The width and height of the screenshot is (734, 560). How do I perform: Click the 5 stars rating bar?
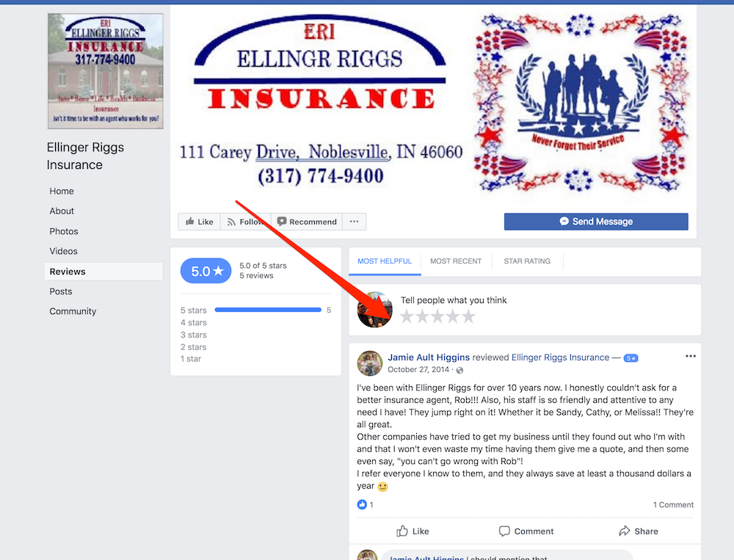pyautogui.click(x=268, y=310)
